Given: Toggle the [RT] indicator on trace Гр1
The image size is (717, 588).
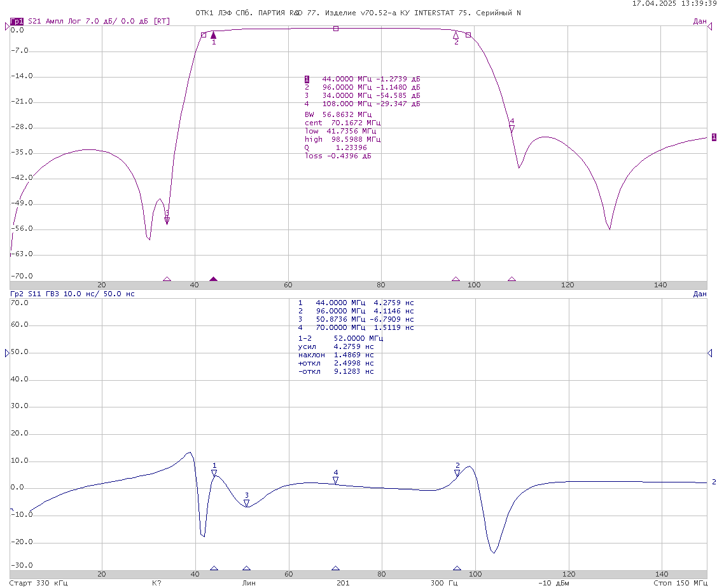Looking at the screenshot, I should tap(162, 21).
